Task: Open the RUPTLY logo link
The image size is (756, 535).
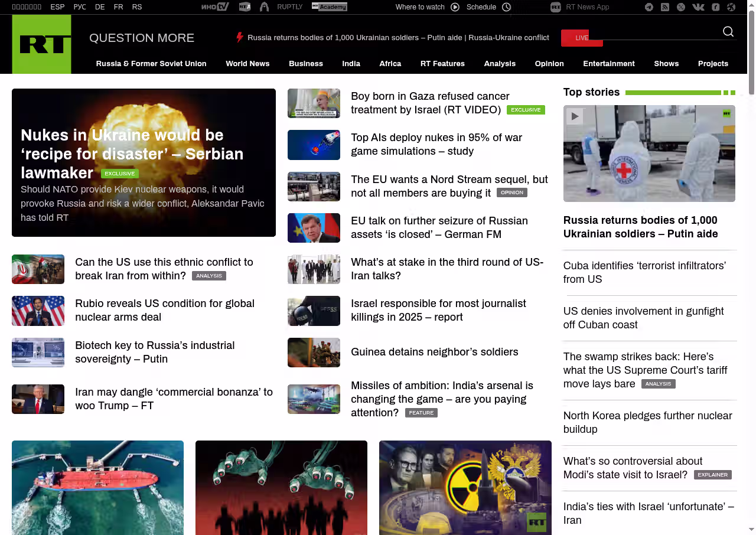Action: point(289,7)
